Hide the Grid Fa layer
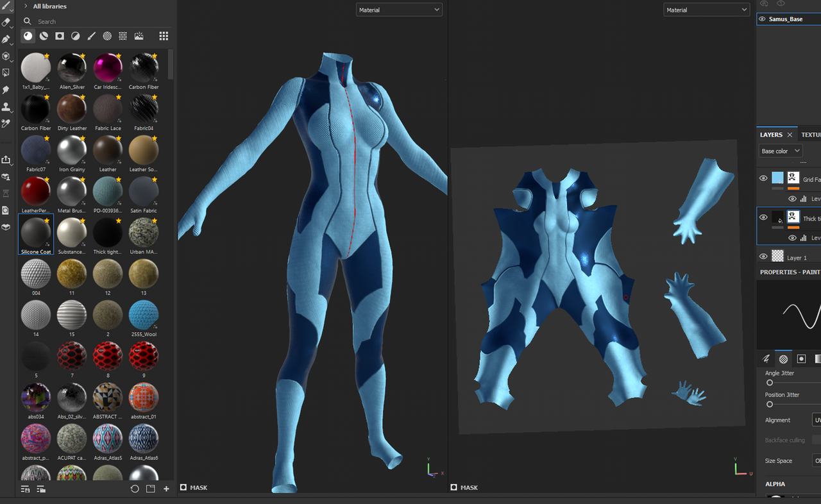The image size is (821, 504). point(763,178)
